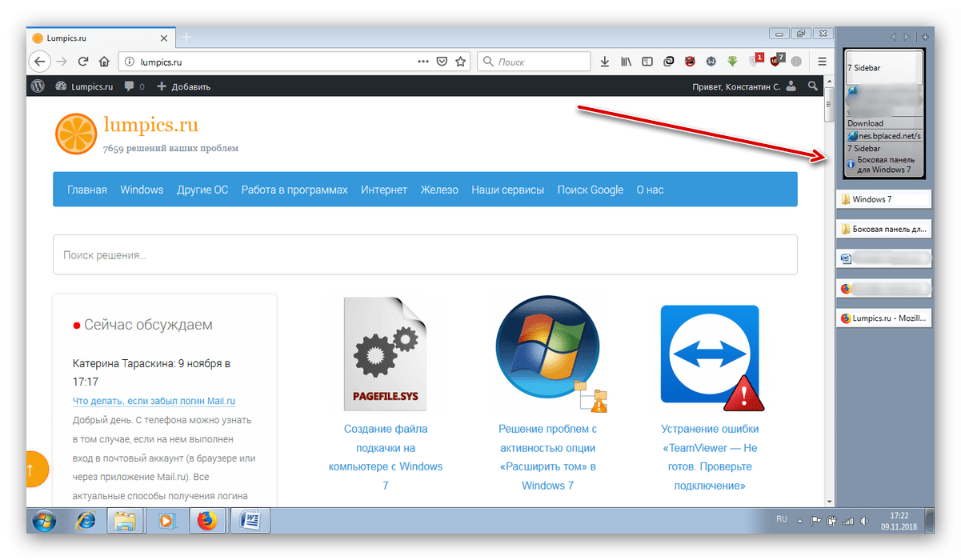Click the volume tray icon
961x560 pixels.
(866, 521)
